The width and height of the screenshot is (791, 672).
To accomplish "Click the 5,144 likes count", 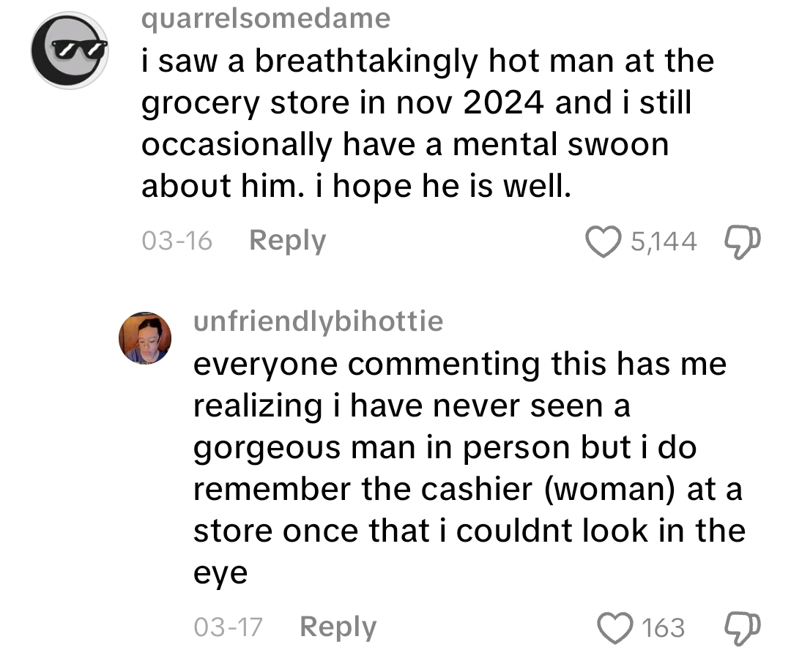I will point(664,242).
